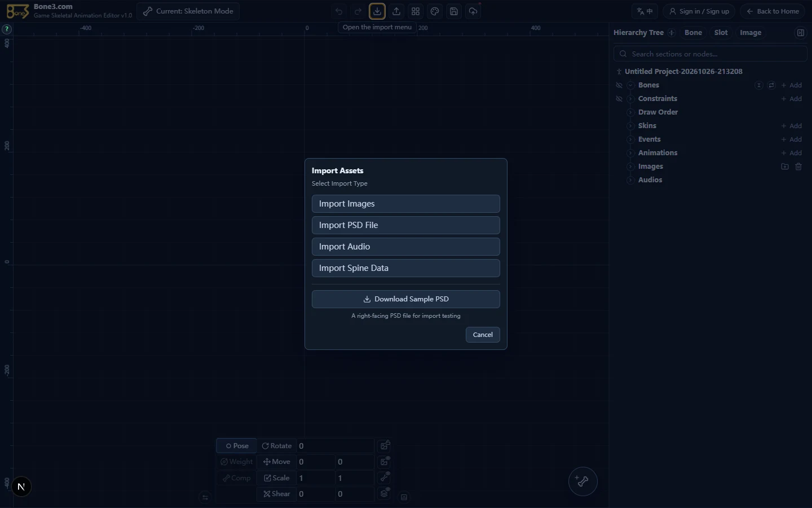Toggle image lock icon beside Rotate field

click(385, 446)
